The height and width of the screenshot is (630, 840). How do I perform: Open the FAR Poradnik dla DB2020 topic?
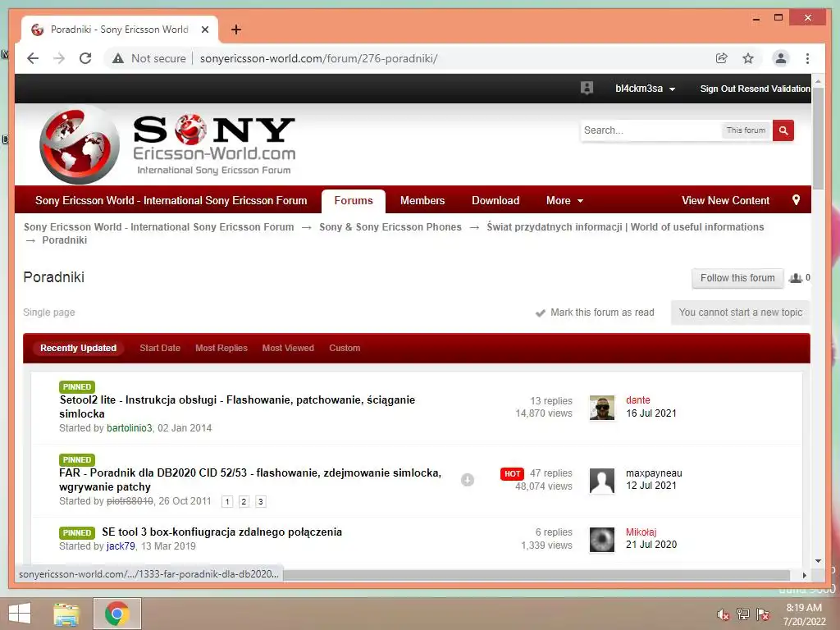[x=250, y=479]
